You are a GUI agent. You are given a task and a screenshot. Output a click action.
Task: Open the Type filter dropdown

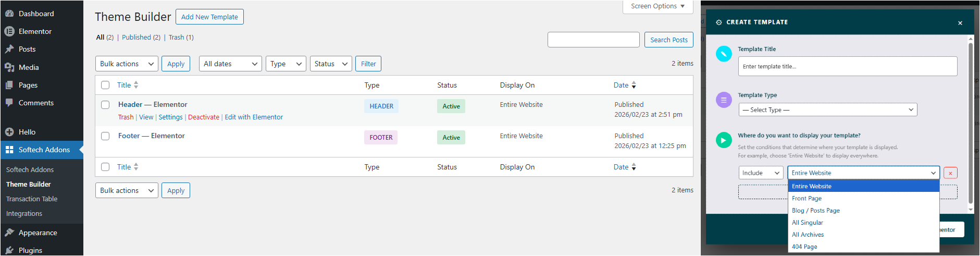(x=286, y=64)
